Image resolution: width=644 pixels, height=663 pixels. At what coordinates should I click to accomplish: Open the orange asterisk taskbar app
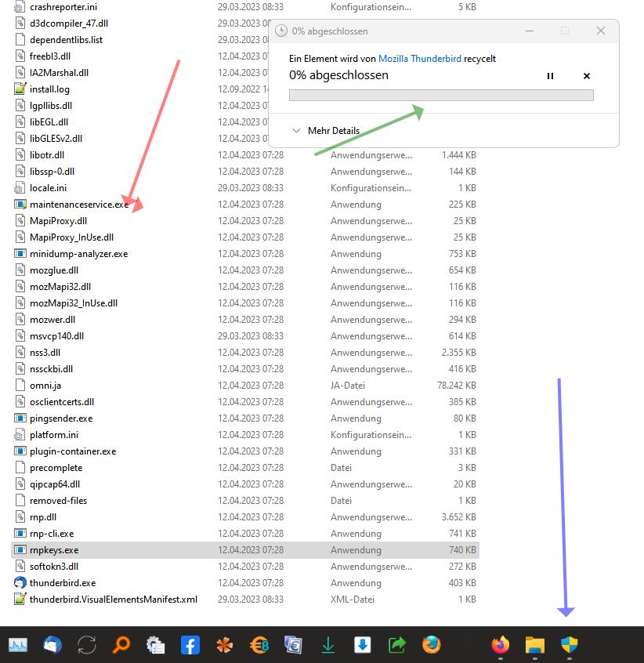point(224,645)
